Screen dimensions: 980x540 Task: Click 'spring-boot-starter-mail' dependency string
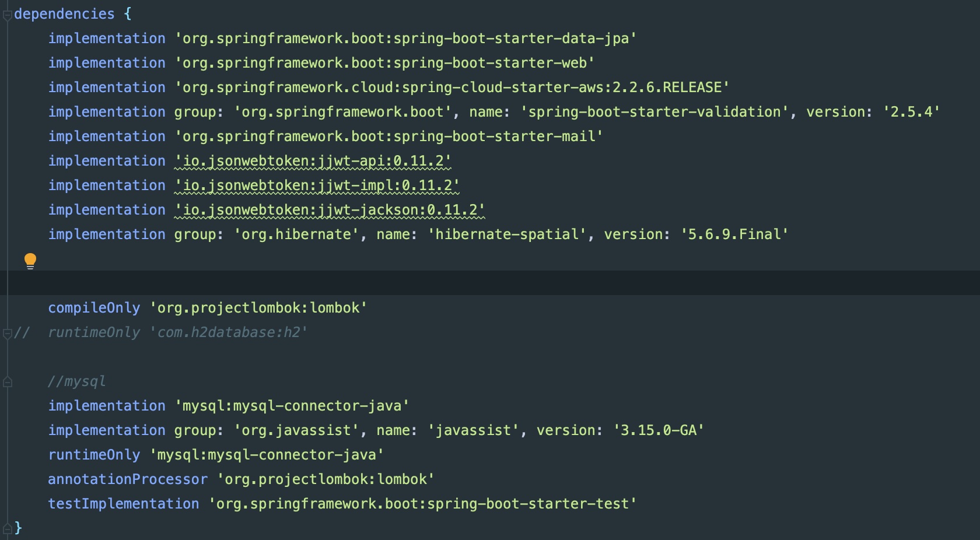[388, 136]
